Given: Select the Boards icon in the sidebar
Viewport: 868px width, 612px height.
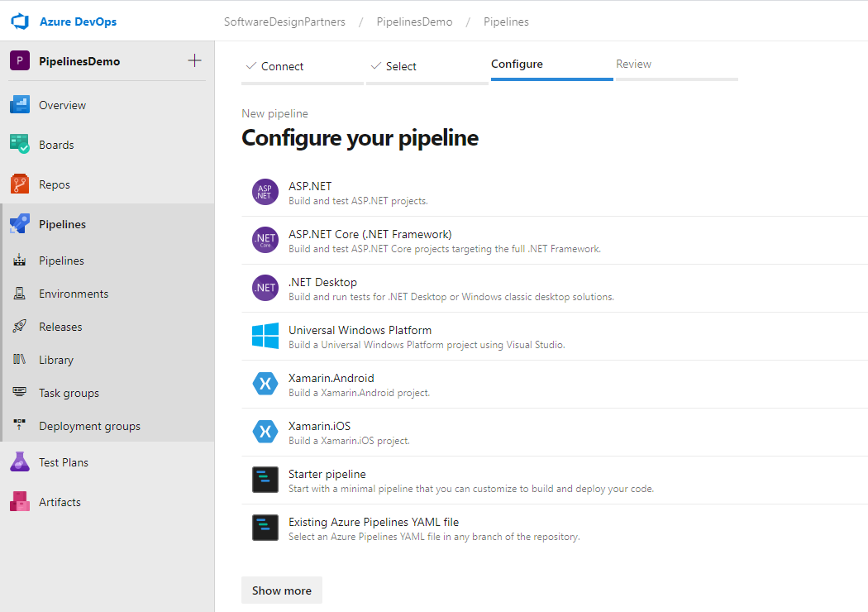Looking at the screenshot, I should (x=18, y=144).
